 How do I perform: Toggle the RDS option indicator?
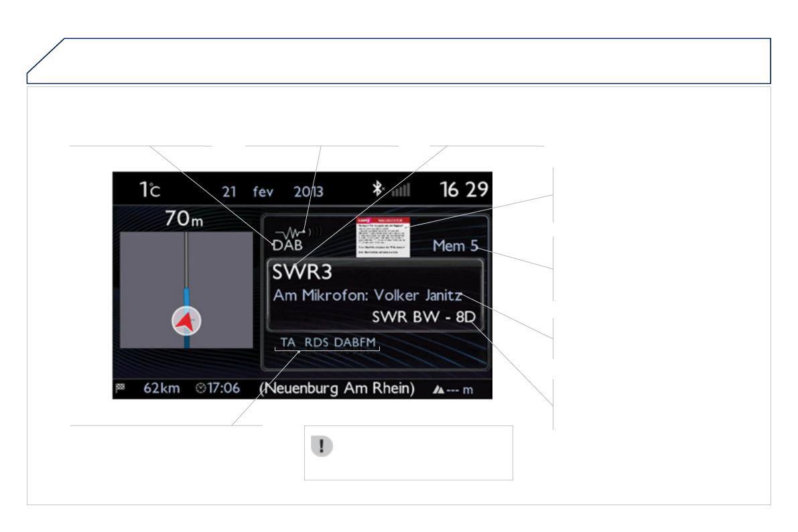pyautogui.click(x=316, y=342)
